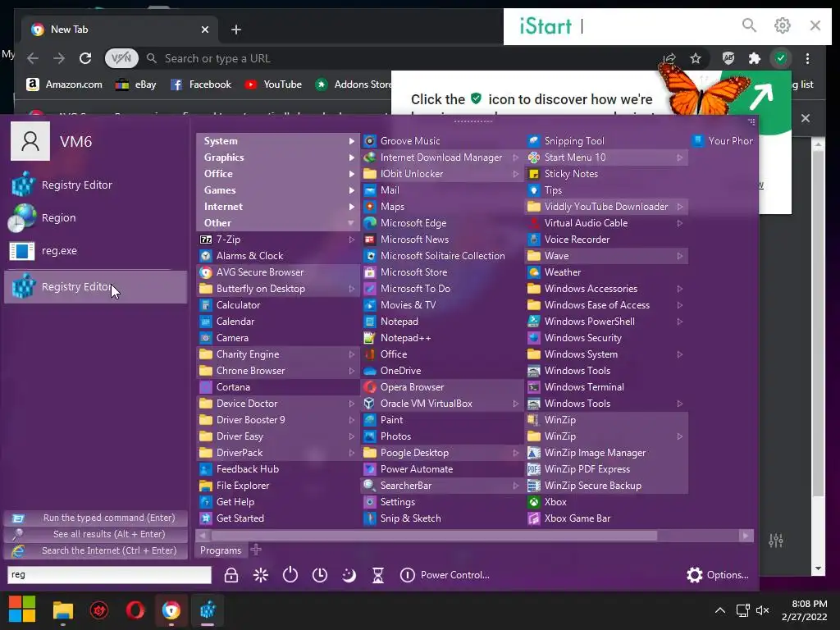Add a new tab beside Programs
The height and width of the screenshot is (630, 840).
256,550
